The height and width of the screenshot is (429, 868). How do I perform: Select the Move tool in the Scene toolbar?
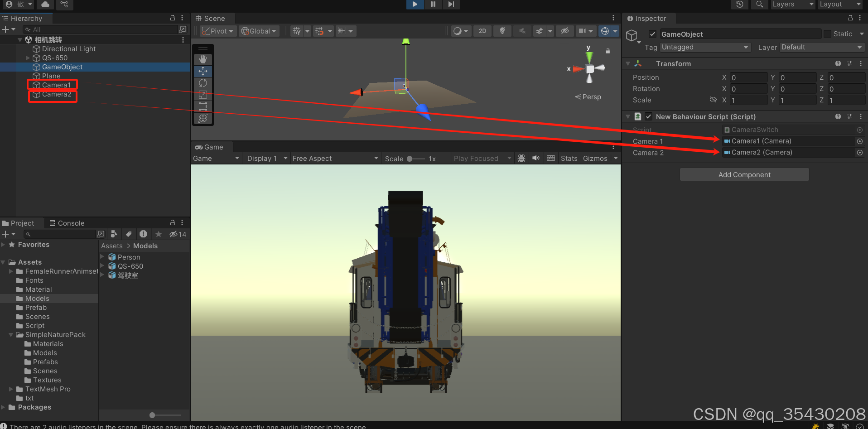coord(203,71)
